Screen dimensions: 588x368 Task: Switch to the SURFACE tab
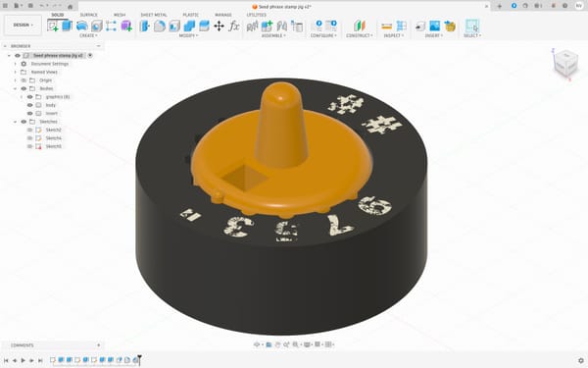coord(89,15)
